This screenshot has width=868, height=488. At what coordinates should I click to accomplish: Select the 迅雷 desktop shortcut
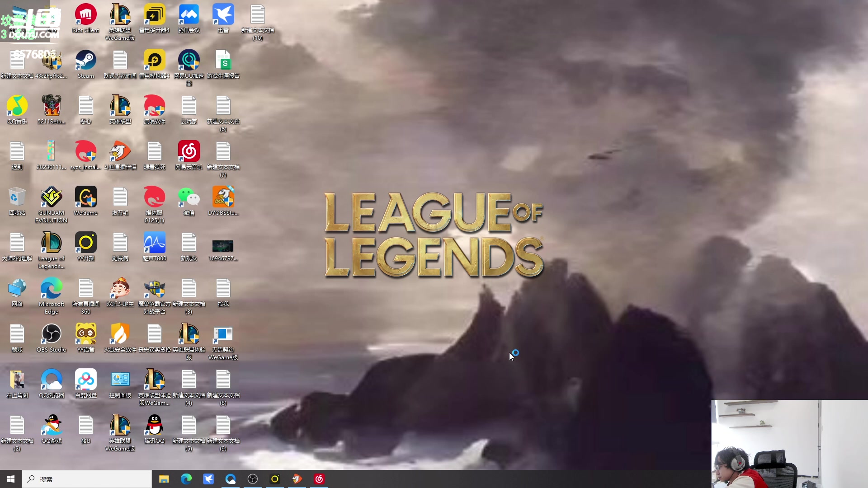(x=223, y=19)
